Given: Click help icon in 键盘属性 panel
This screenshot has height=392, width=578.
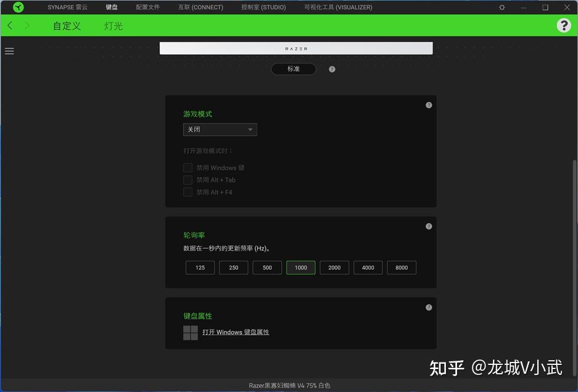Looking at the screenshot, I should tap(429, 308).
